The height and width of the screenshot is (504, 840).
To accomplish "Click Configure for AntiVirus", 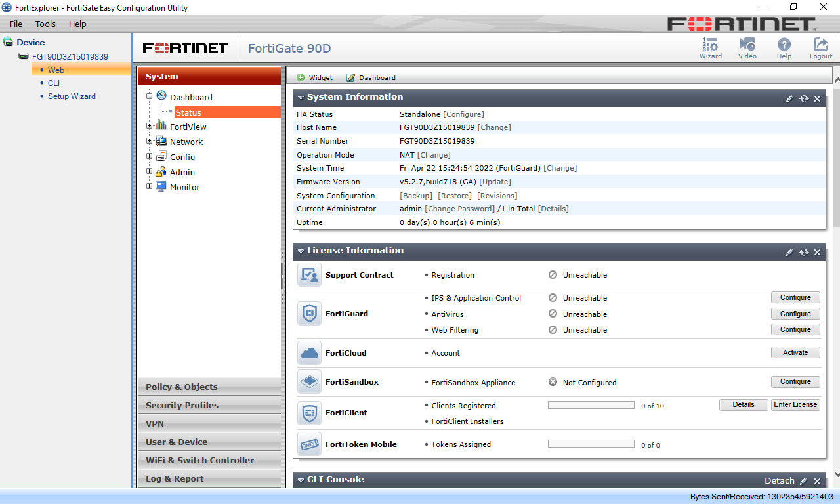I will click(x=795, y=314).
